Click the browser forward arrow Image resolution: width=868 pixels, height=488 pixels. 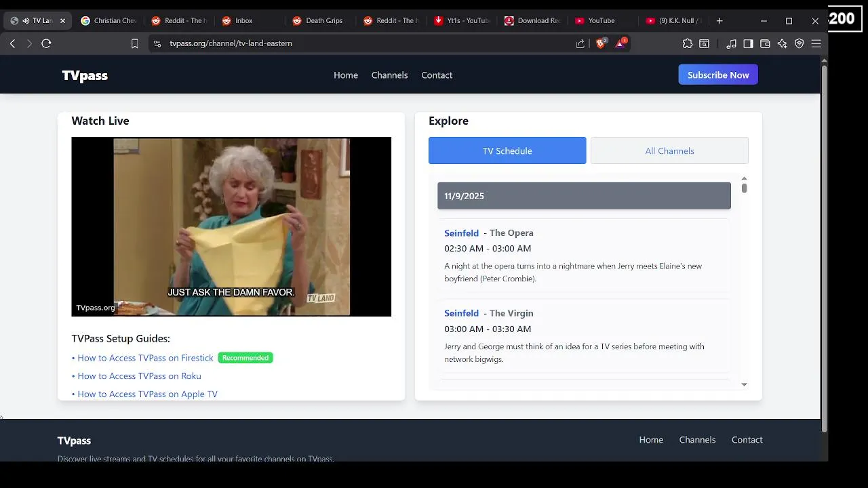coord(29,43)
